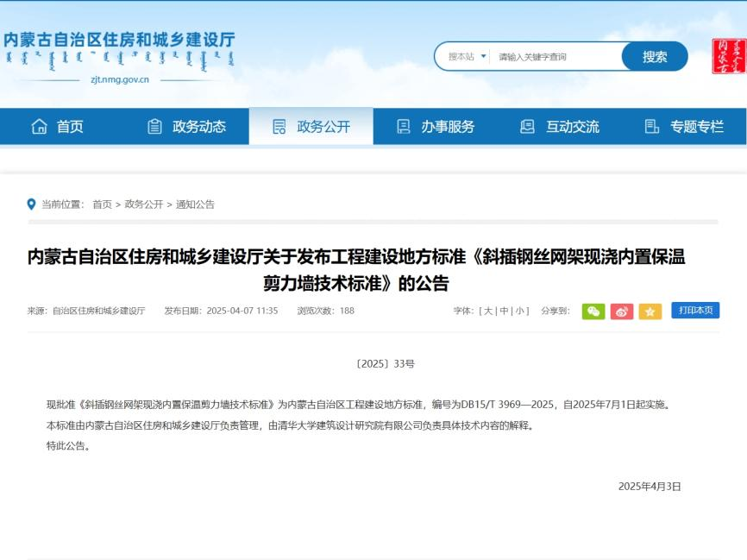747x560 pixels.
Task: Click the 打印本页 print button
Action: (x=695, y=311)
